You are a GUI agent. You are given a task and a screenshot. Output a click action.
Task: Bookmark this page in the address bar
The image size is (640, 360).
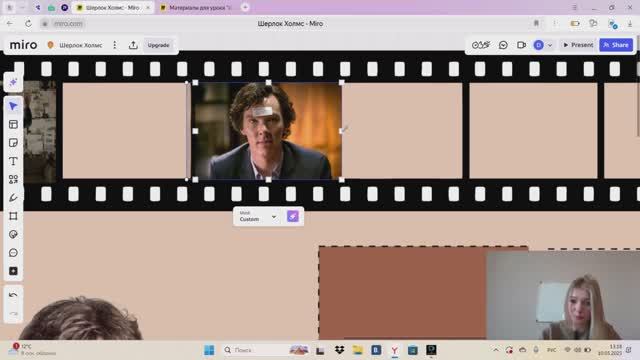pyautogui.click(x=536, y=24)
